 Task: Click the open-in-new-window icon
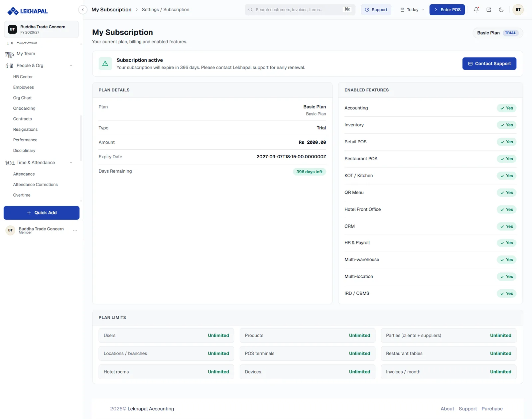489,10
